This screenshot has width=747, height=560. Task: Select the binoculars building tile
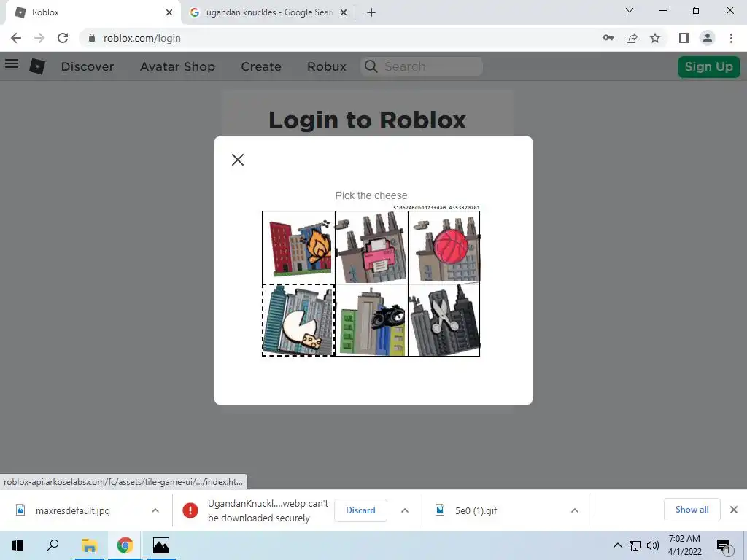(x=371, y=320)
